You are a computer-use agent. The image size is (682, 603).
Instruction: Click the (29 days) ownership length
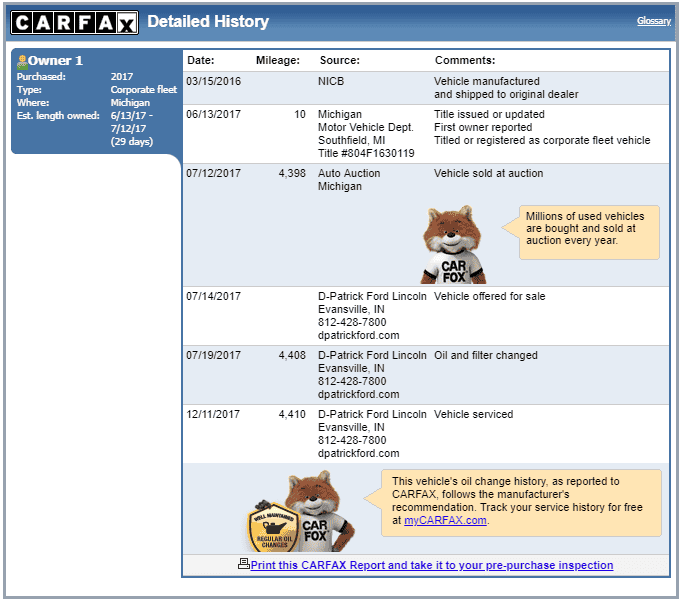[x=131, y=141]
